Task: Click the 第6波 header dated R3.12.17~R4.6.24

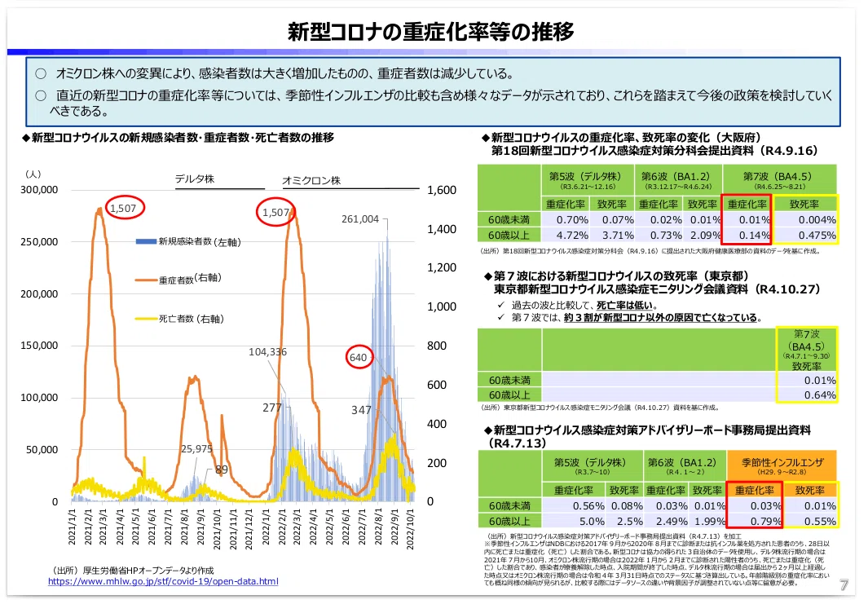Action: coord(677,180)
